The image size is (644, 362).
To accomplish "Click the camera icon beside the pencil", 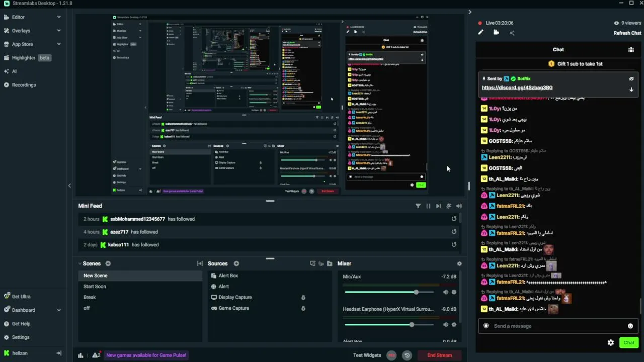I will [x=496, y=33].
